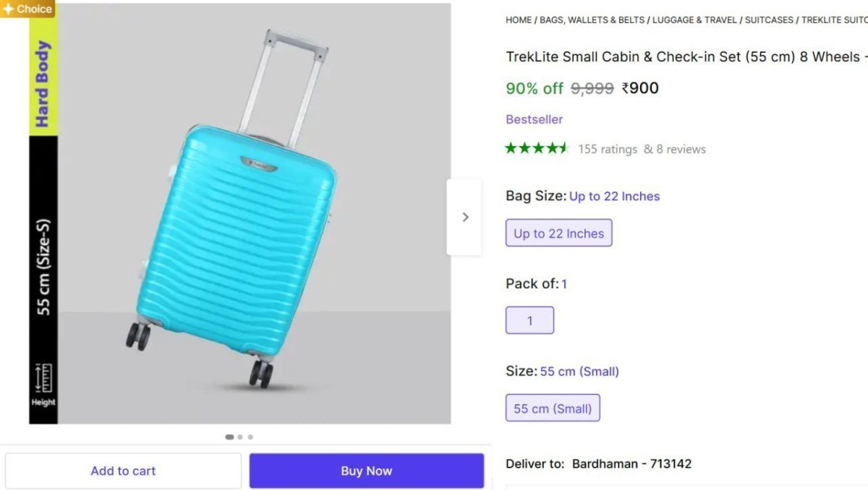This screenshot has width=868, height=490.
Task: Click the Add to cart button
Action: pyautogui.click(x=123, y=470)
